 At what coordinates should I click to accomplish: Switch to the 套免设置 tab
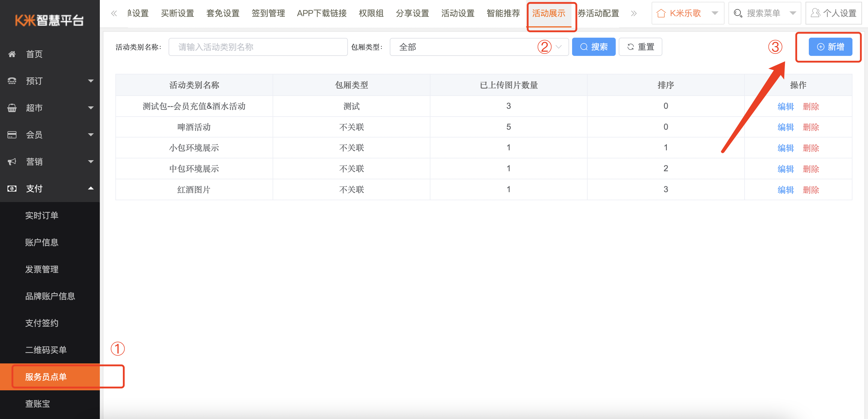(223, 13)
